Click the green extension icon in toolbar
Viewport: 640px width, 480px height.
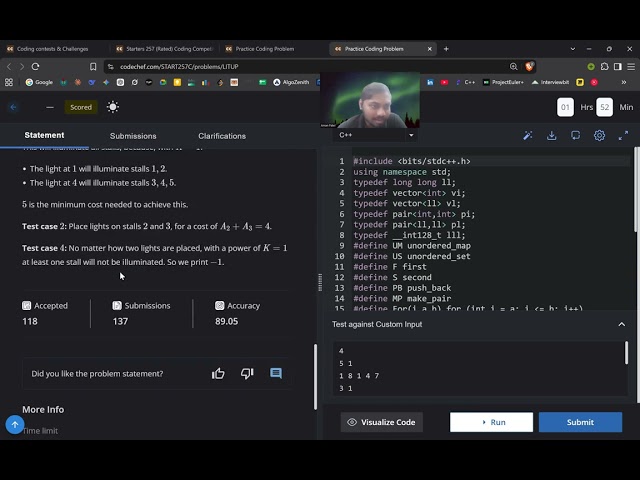click(x=591, y=67)
